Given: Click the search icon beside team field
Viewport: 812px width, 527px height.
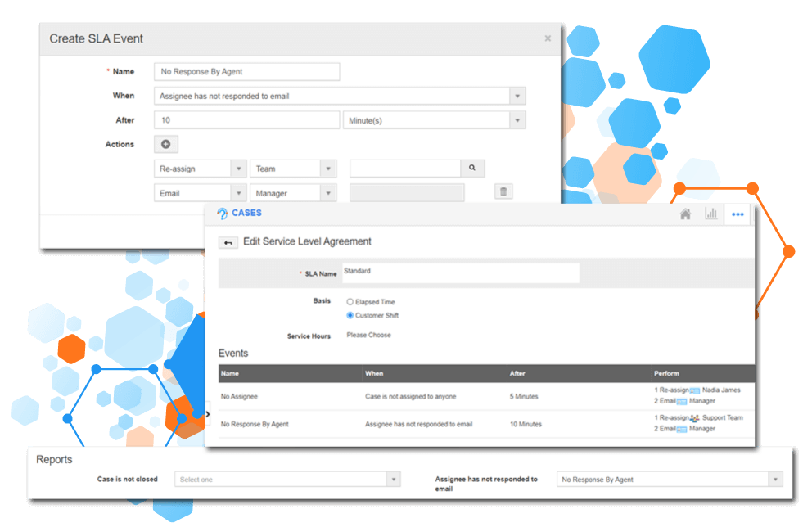Looking at the screenshot, I should (x=472, y=169).
